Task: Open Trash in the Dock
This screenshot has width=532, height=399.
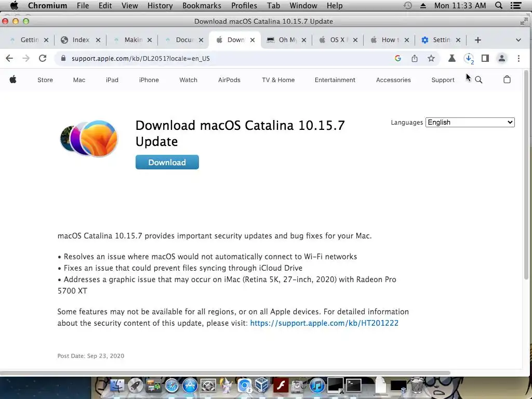Action: pos(417,385)
